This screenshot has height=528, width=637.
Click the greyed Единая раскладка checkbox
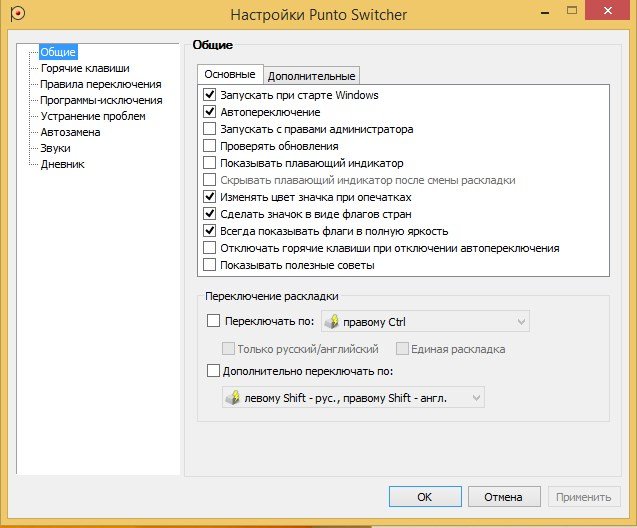pyautogui.click(x=402, y=348)
